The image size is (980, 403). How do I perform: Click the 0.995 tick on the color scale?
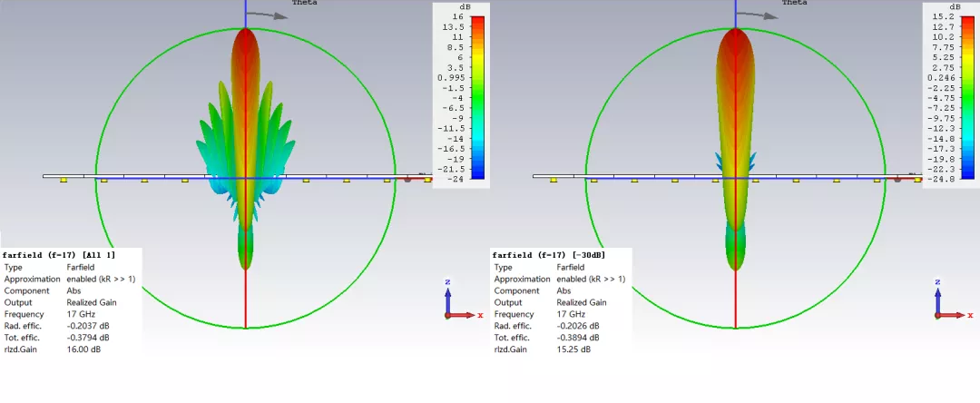[x=451, y=77]
